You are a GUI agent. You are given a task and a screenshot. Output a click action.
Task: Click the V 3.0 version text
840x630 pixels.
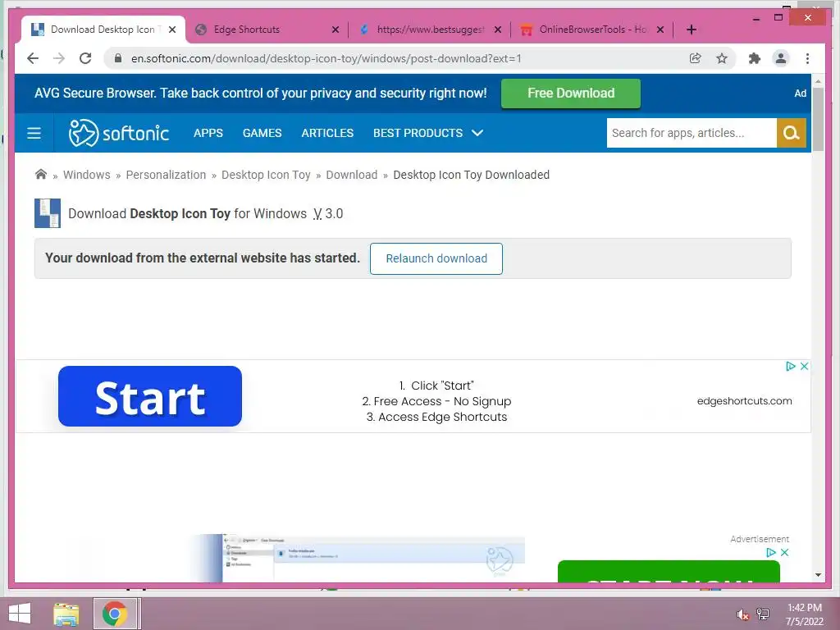pyautogui.click(x=328, y=213)
